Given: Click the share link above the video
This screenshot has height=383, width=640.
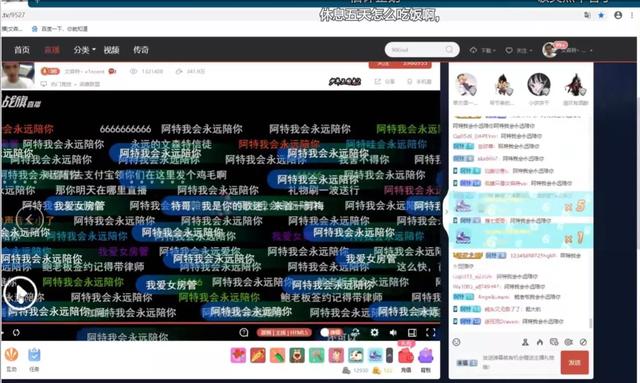Looking at the screenshot, I should [384, 82].
